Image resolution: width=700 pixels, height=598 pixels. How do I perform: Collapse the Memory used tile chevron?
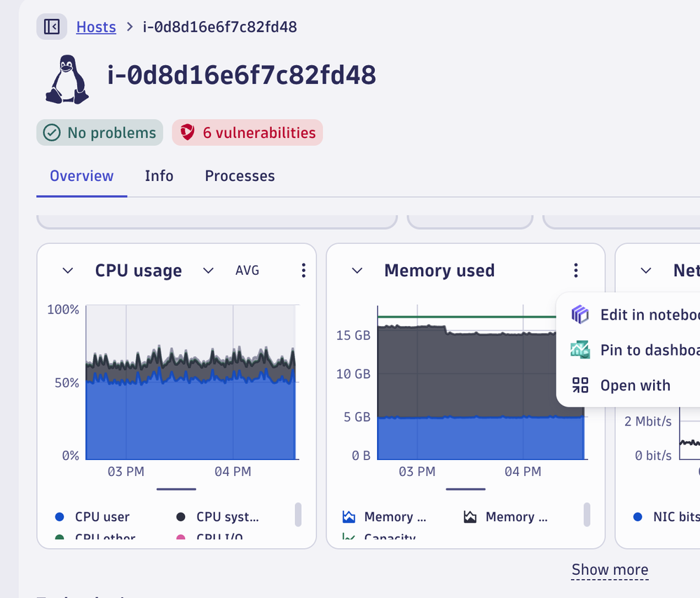[x=357, y=271]
